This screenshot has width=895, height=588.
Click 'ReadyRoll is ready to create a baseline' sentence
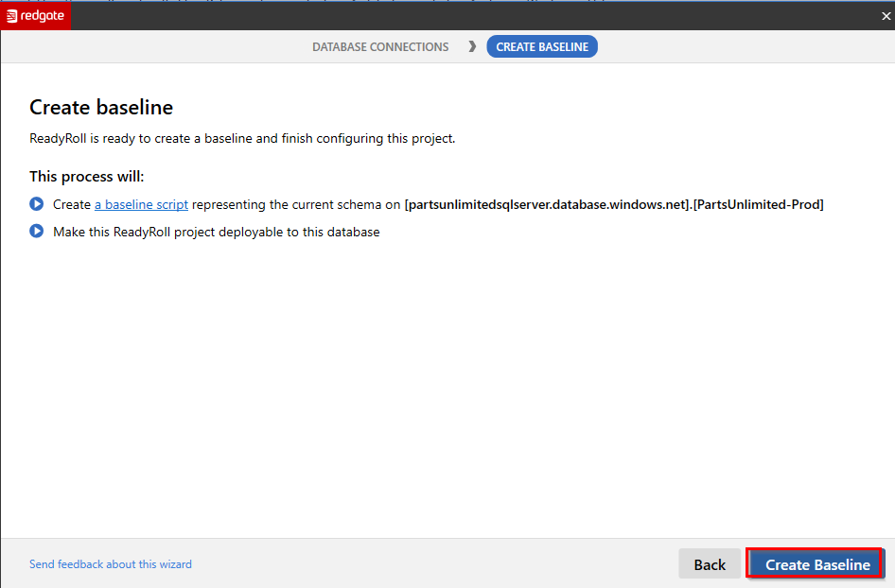pos(242,139)
